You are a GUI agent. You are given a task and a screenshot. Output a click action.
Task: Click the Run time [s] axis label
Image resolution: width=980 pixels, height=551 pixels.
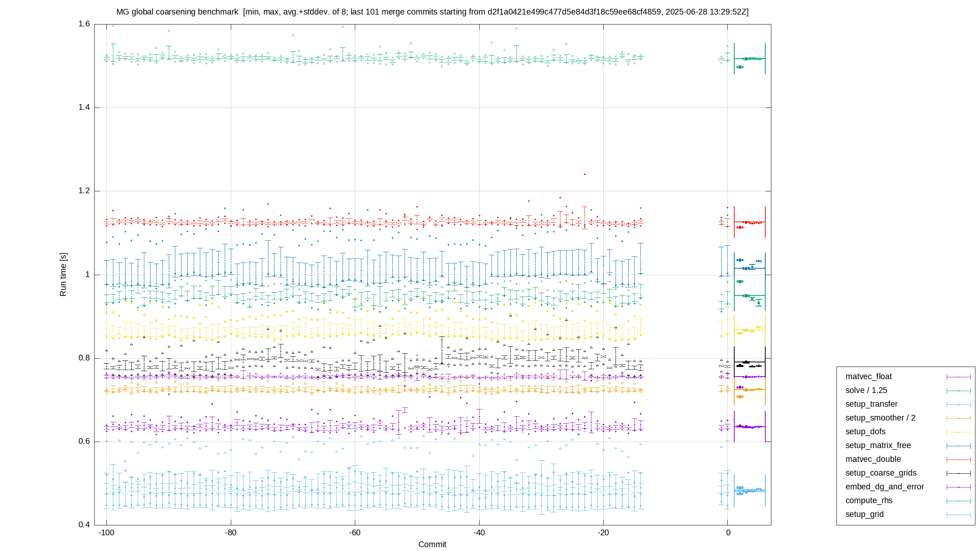[x=63, y=274]
